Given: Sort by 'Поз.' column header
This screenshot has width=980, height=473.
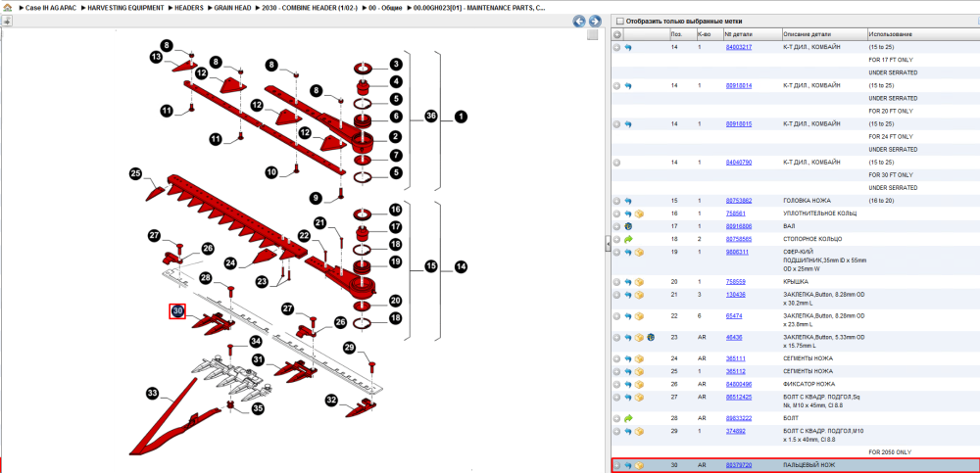Looking at the screenshot, I should click(682, 34).
